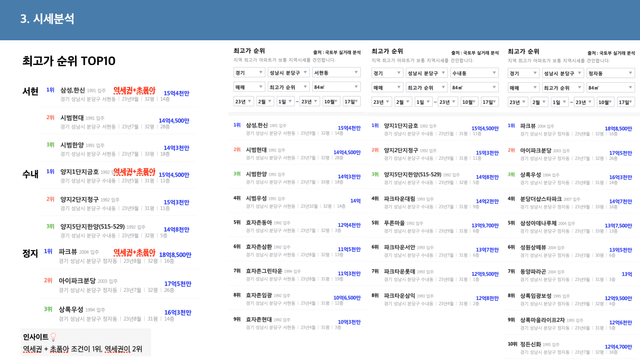The image size is (640, 360).
Task: Select the 5위 효자촌동아 listing
Action: click(x=297, y=226)
